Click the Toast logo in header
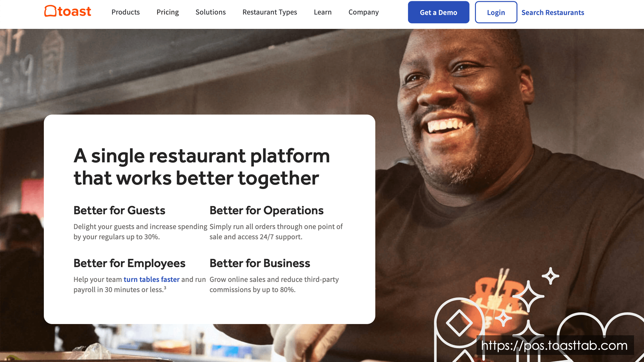 point(68,11)
